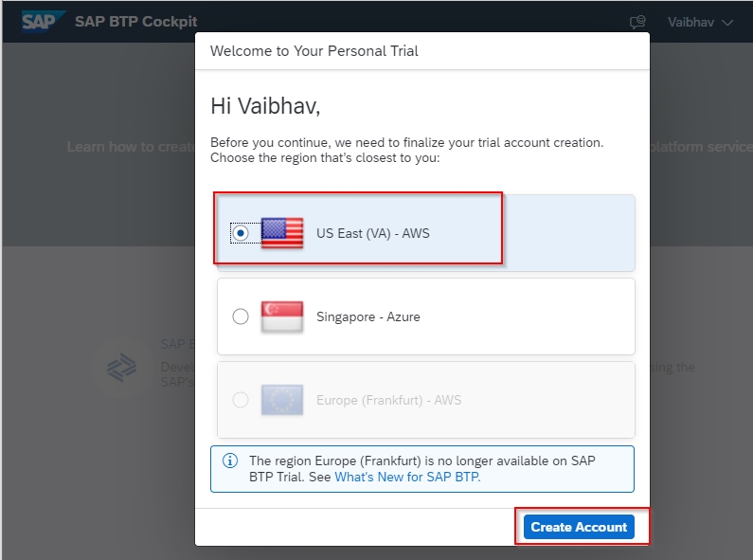Click the SAP BTP Cockpit title
This screenshot has height=560, width=753.
[x=135, y=22]
